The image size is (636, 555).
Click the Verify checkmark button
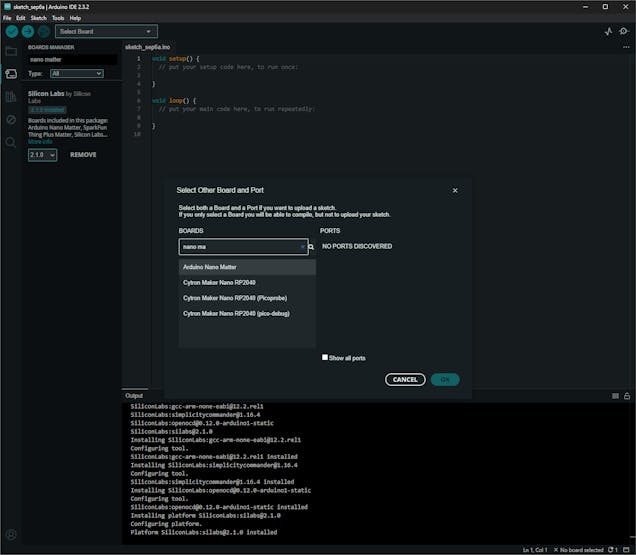coord(12,31)
